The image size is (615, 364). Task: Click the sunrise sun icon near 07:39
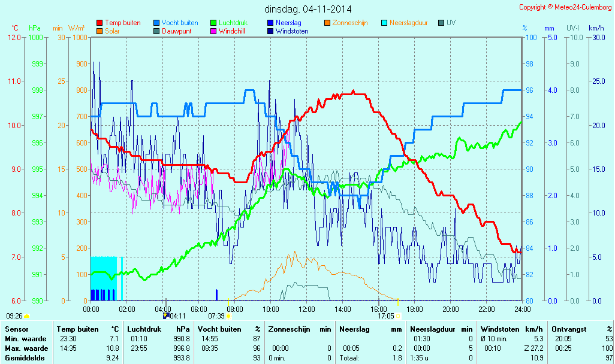pos(228,316)
